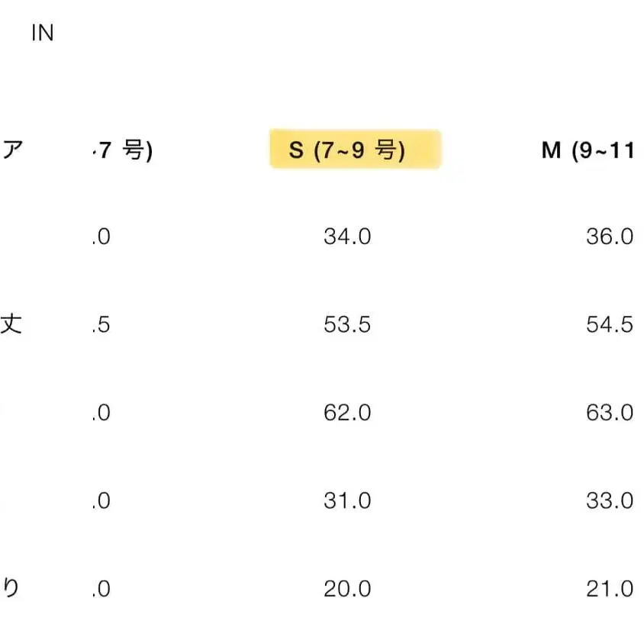The height and width of the screenshot is (644, 644).
Task: Select the 54.5 measurement cell
Action: [x=610, y=325]
